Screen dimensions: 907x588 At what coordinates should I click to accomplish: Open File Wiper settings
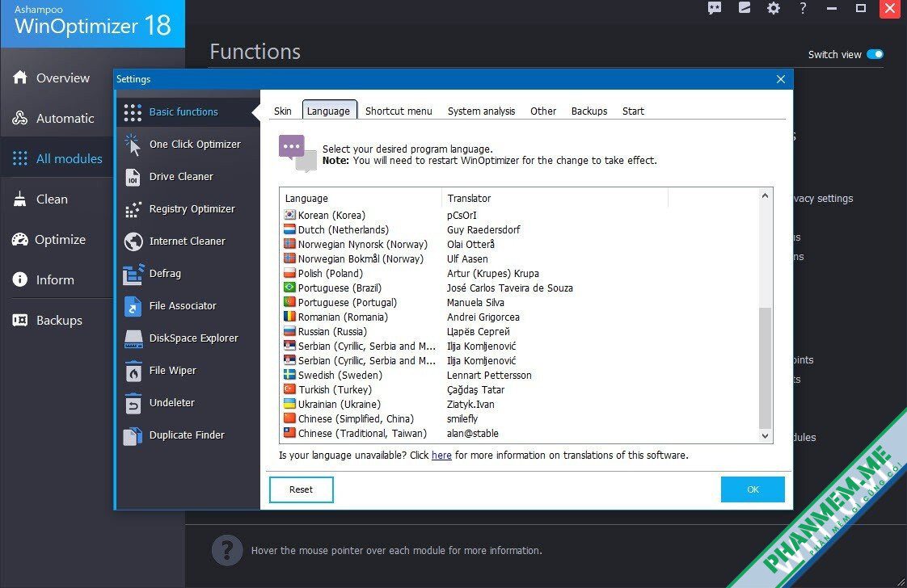188,371
